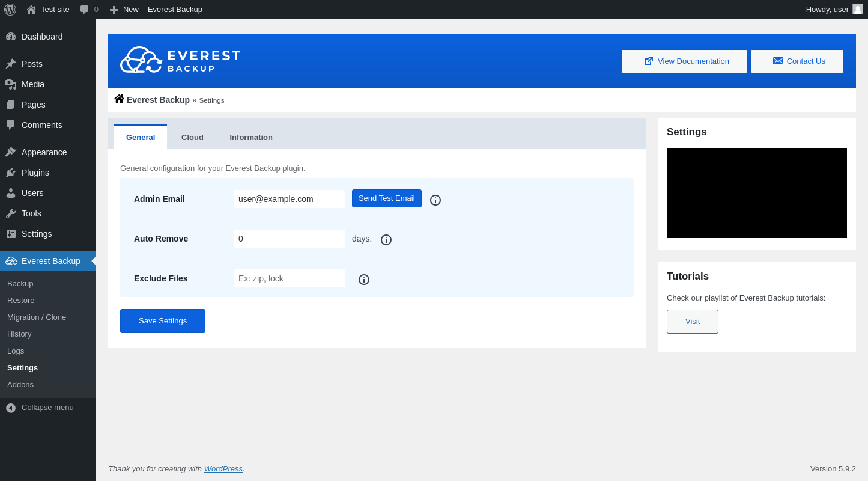Click the Auto Remove info icon
Image resolution: width=868 pixels, height=481 pixels.
(x=386, y=240)
